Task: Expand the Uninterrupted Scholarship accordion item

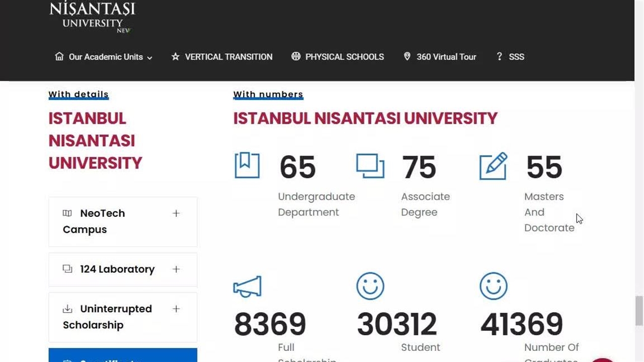Action: [176, 309]
